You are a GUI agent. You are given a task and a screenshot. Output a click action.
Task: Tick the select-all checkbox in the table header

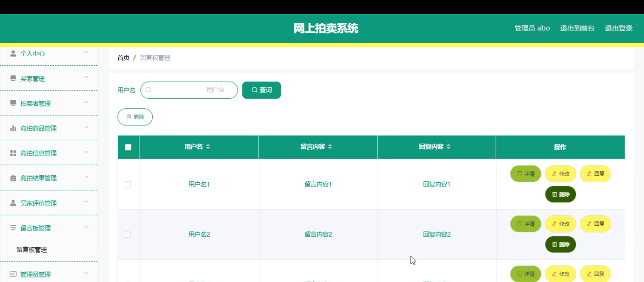click(128, 147)
